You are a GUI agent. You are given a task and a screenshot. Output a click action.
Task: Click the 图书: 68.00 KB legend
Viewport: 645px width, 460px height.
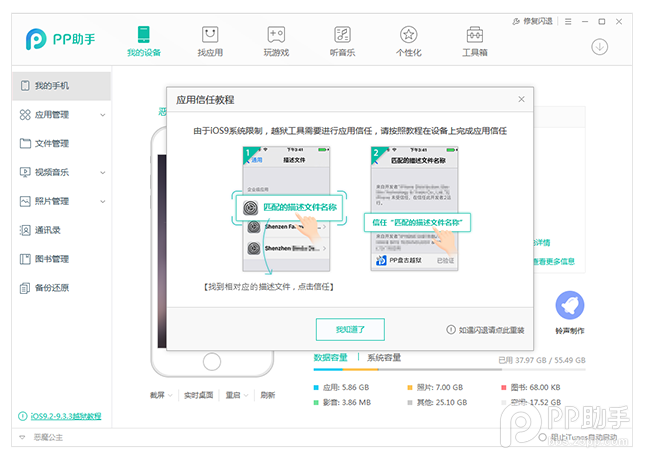click(531, 387)
